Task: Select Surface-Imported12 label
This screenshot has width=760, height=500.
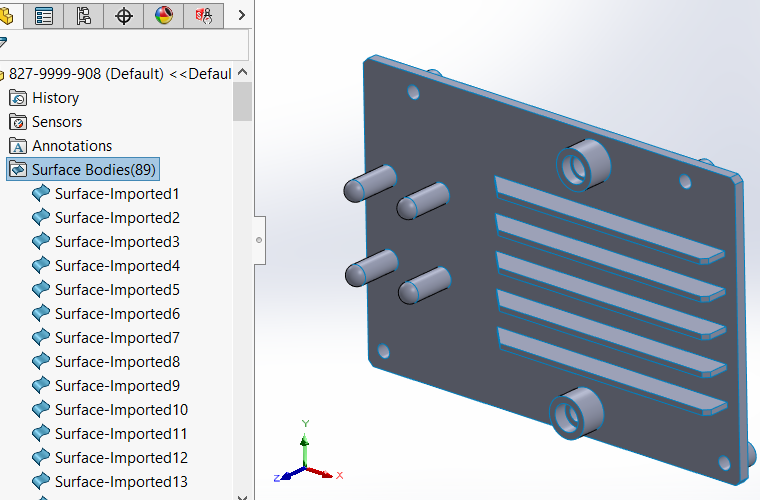Action: click(x=121, y=457)
